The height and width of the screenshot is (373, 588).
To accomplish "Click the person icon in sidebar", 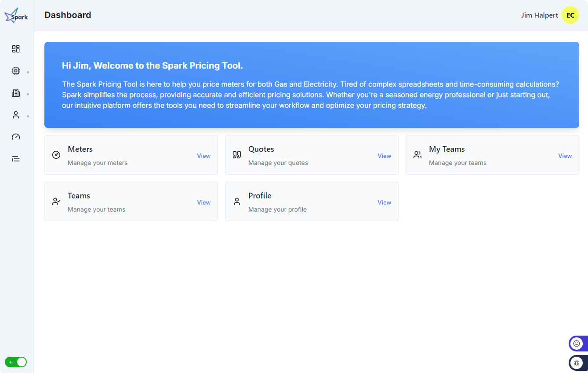I will 16,115.
